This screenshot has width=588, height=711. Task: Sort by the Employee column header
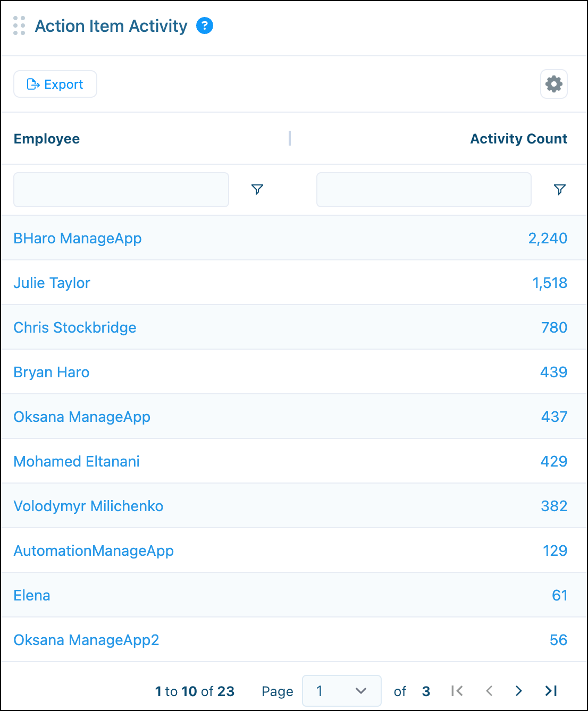pos(47,139)
